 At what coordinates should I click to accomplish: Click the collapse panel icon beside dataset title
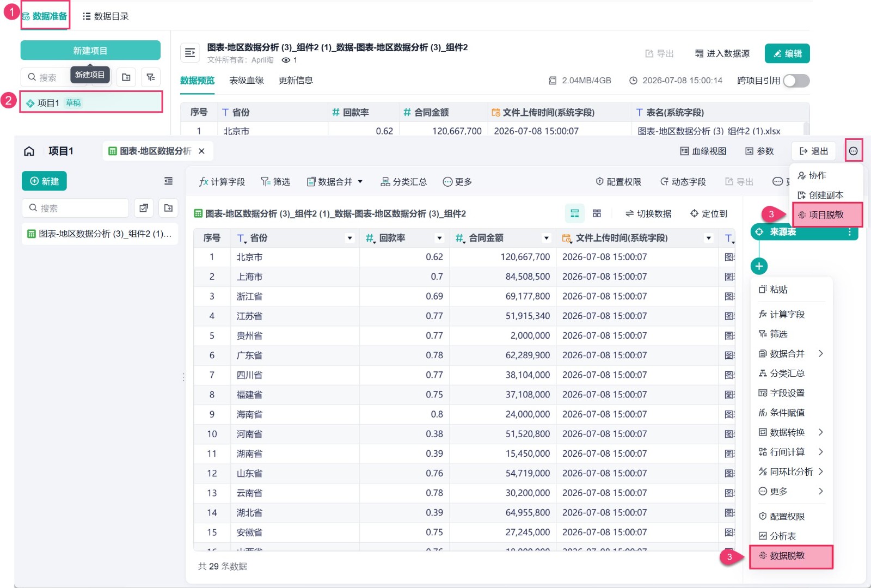(190, 53)
